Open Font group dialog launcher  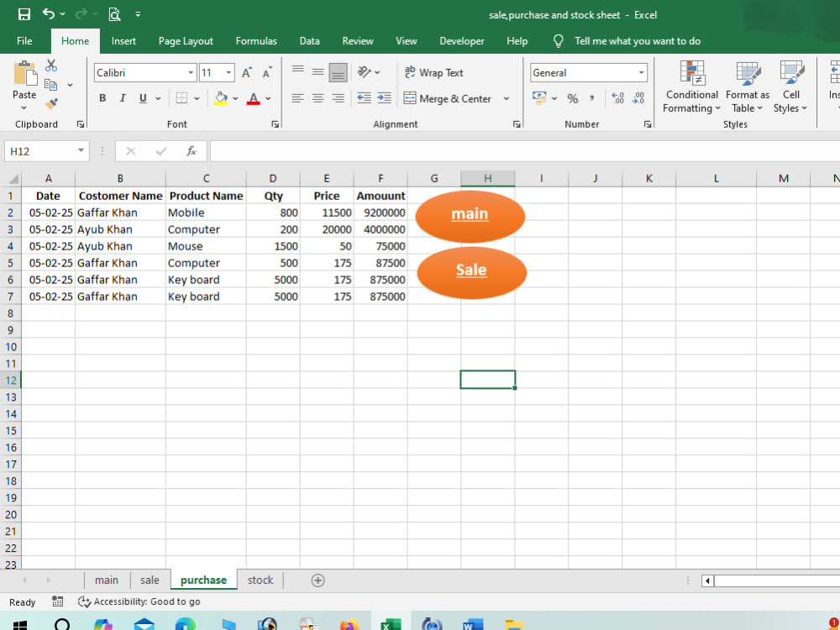276,124
